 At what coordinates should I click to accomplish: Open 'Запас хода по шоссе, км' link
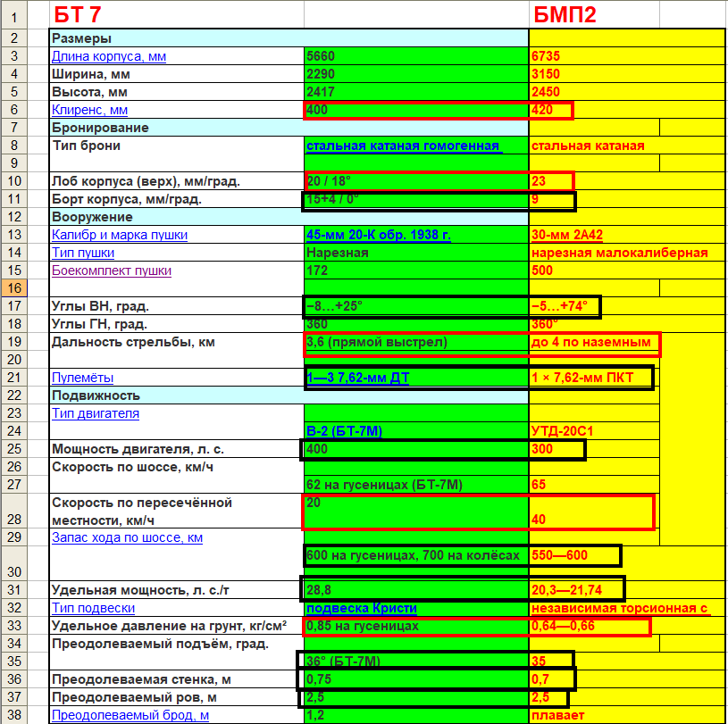pos(127,537)
